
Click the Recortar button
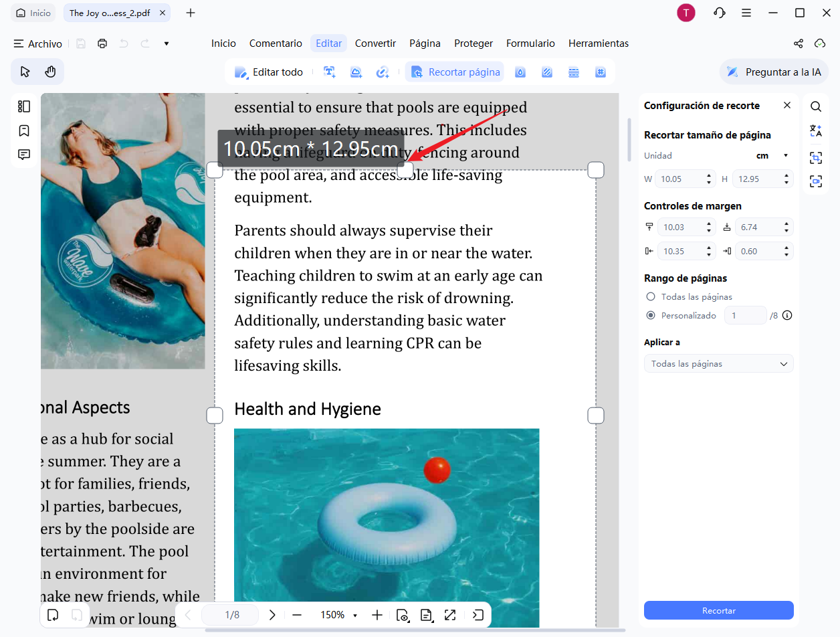click(719, 610)
